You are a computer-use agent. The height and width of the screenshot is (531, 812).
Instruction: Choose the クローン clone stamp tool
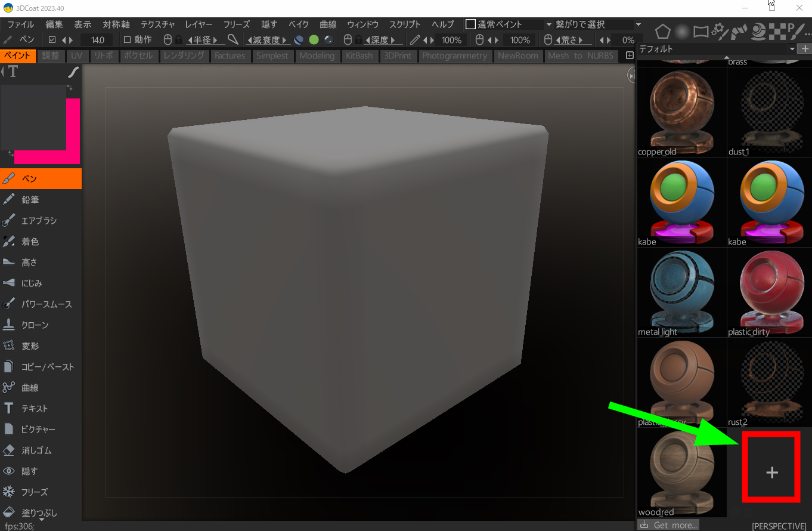(x=35, y=325)
